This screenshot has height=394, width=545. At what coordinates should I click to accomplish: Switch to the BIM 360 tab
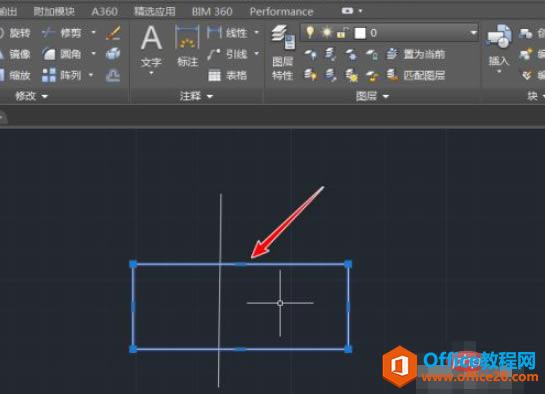point(212,11)
